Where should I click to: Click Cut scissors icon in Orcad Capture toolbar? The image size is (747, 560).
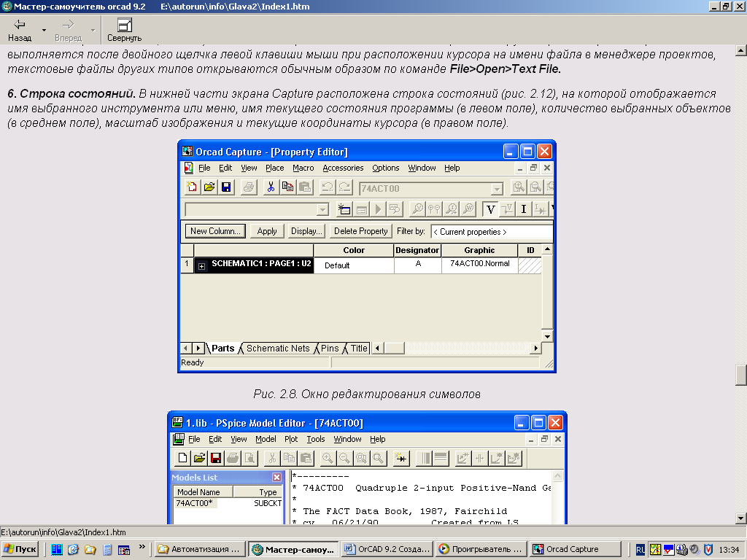tap(271, 187)
